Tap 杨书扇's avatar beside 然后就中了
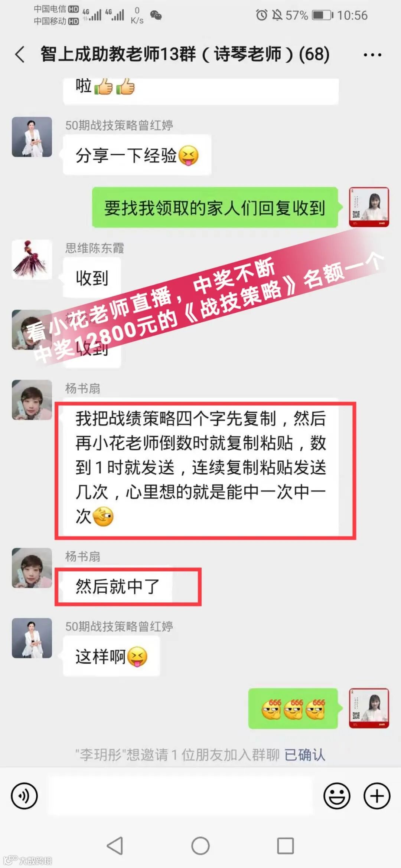The height and width of the screenshot is (868, 401). point(32,568)
